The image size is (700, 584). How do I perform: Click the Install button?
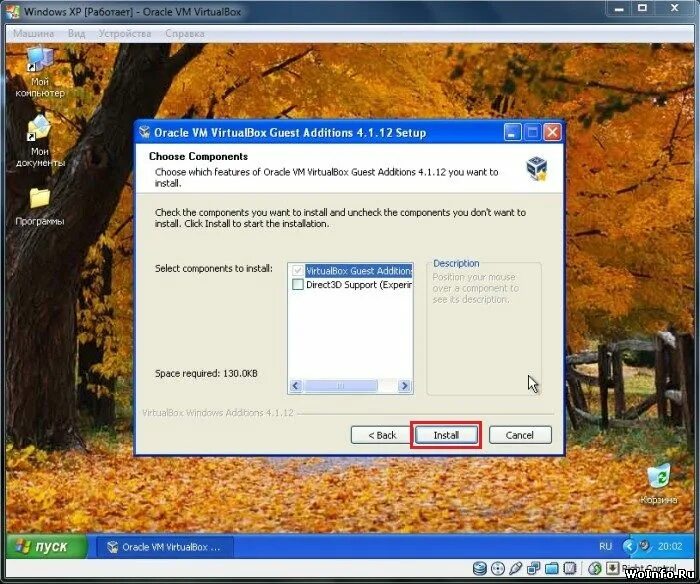coord(446,435)
